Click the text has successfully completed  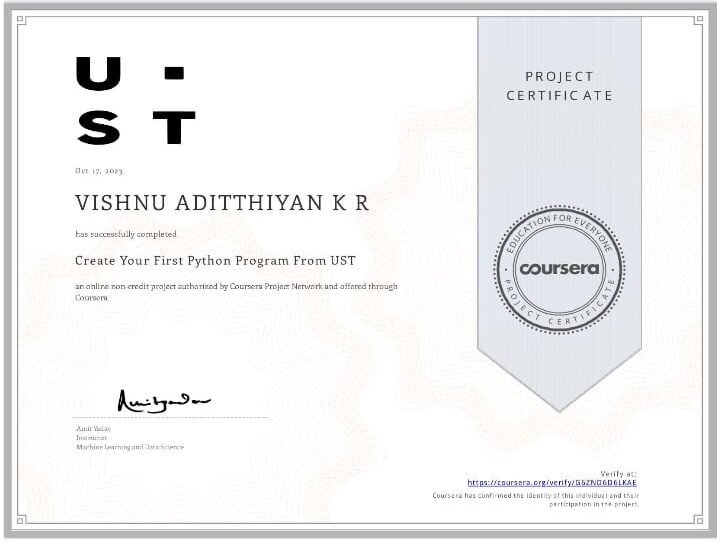126,234
